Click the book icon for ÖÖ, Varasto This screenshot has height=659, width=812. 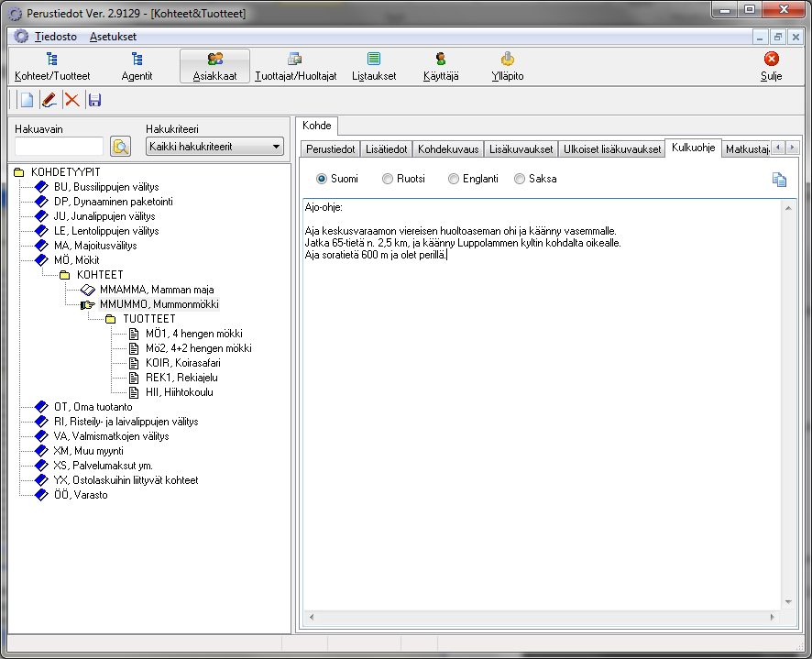tap(41, 495)
